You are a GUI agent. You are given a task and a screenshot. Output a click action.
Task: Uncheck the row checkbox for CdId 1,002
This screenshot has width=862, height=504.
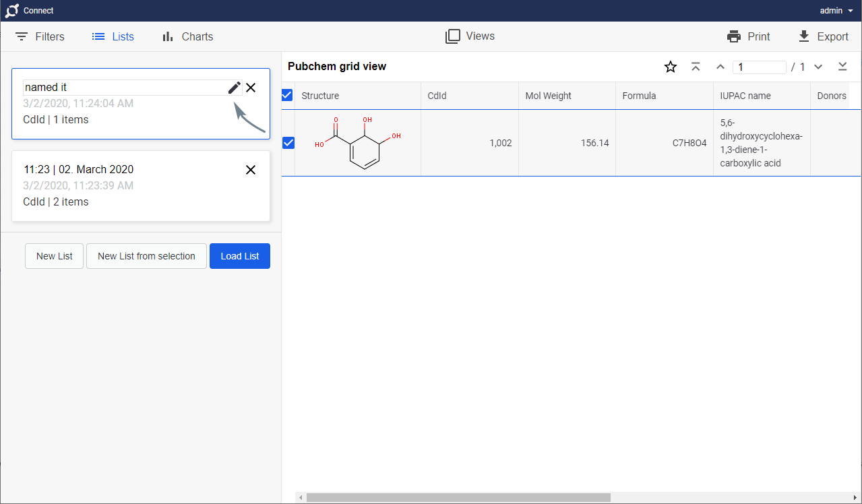pos(288,143)
